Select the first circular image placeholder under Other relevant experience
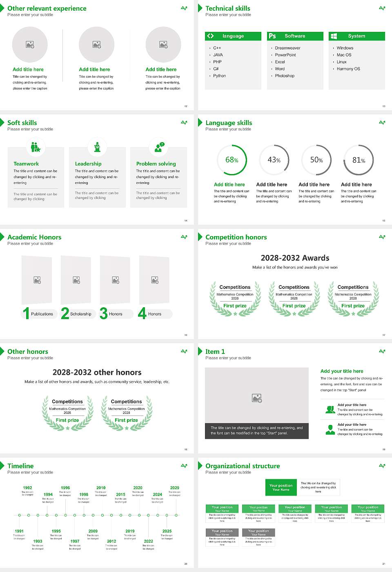 coord(30,45)
